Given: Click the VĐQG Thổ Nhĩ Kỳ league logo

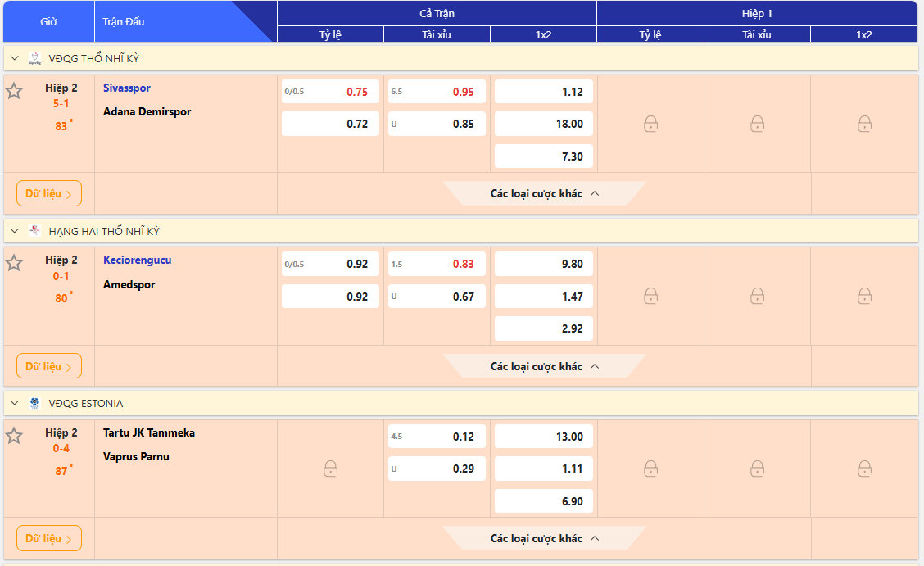Looking at the screenshot, I should click(34, 58).
